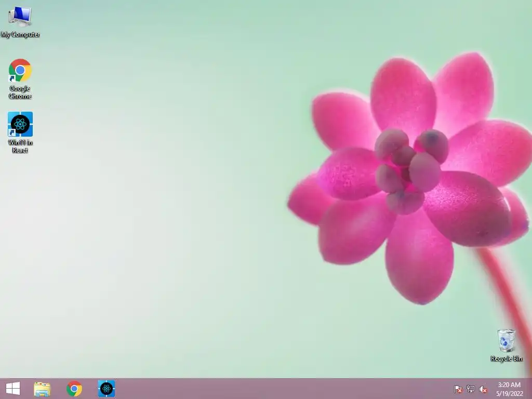Open the taskbar clock showing 3:20 AM
Screen dimensions: 532x399
tap(509, 389)
